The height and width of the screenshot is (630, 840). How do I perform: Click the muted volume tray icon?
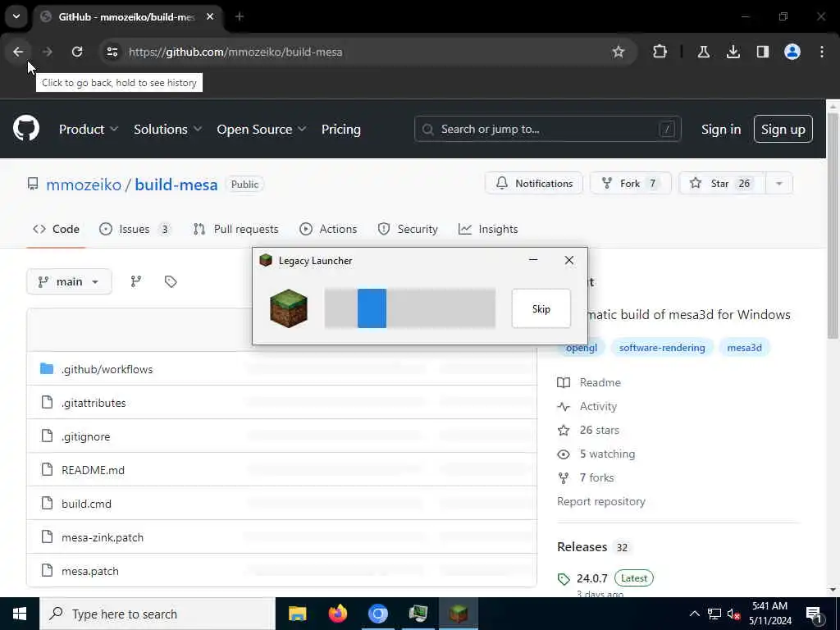733,614
